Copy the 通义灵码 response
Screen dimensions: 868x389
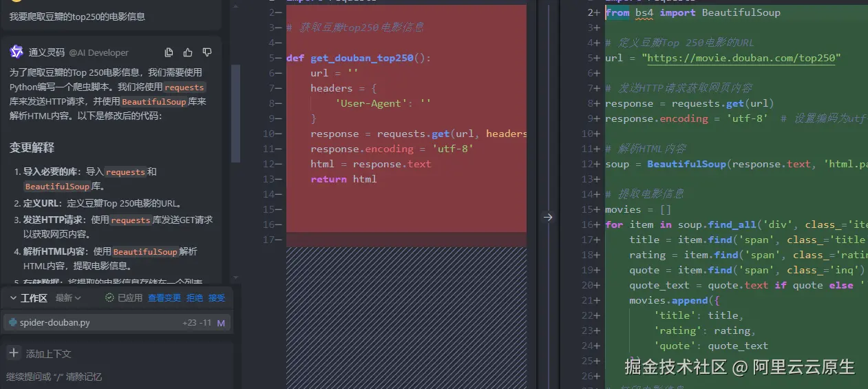pyautogui.click(x=169, y=52)
